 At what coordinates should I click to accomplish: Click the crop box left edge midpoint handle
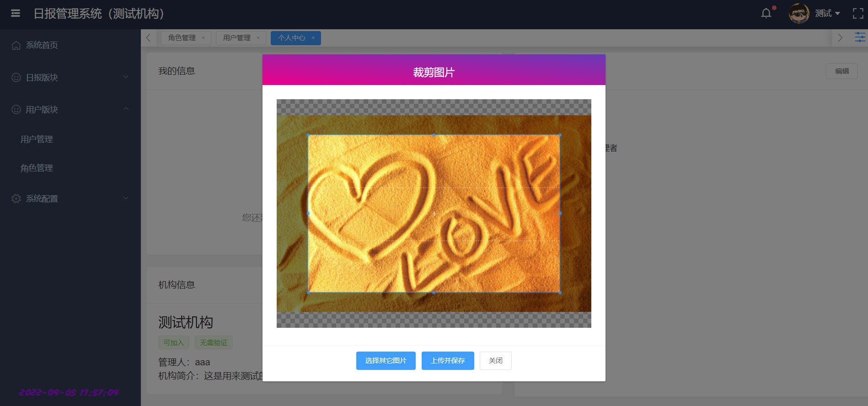pos(308,214)
